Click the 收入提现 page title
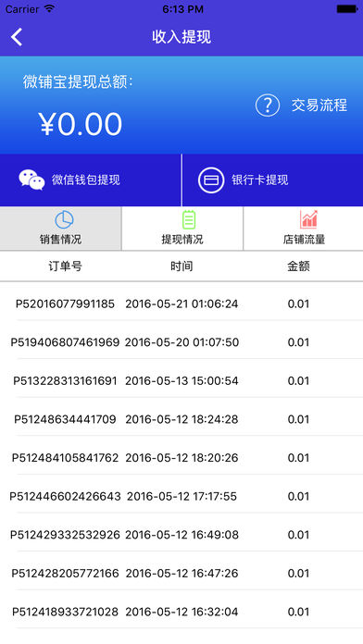The width and height of the screenshot is (363, 644). pos(181,37)
